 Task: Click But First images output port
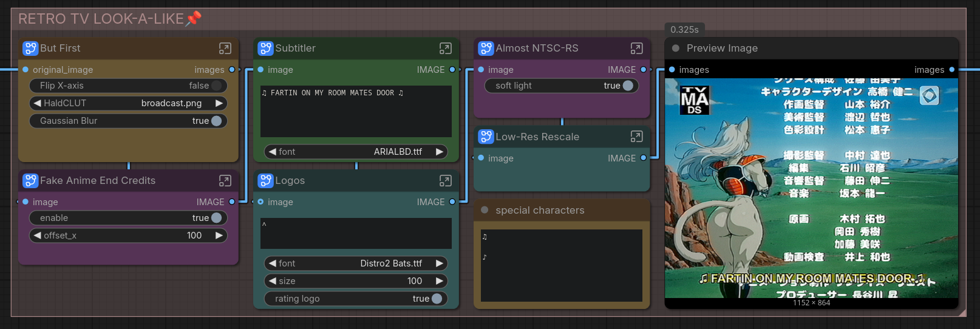point(232,70)
